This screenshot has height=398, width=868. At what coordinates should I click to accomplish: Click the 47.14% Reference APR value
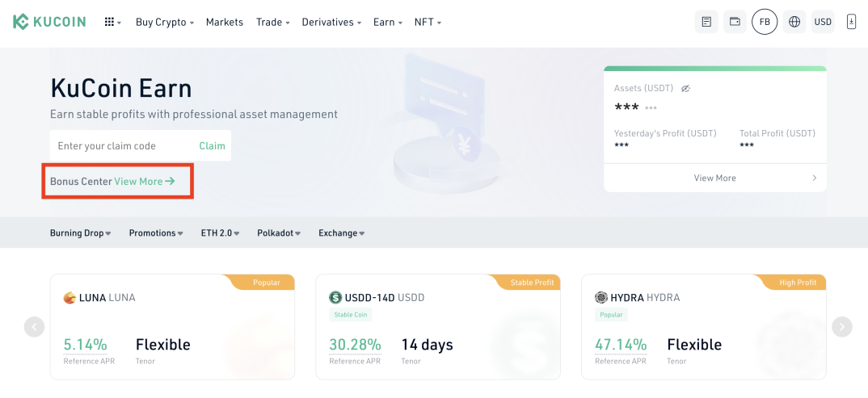point(621,345)
